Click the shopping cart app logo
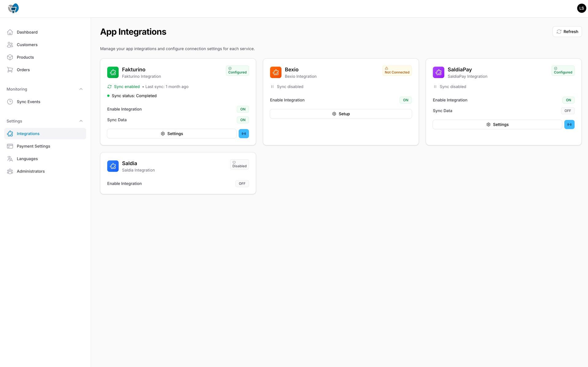 click(x=13, y=8)
